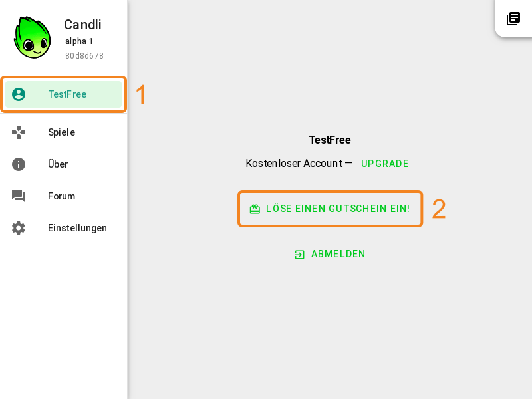Click the logout arrow icon beside Abmelden
Screen dimensions: 532x399
[300, 255]
